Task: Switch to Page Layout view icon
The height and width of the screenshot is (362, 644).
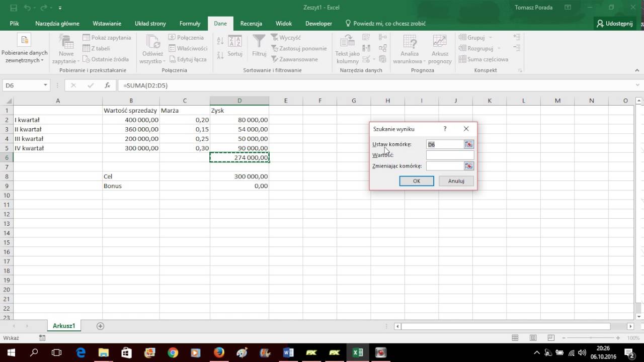Action: tap(533, 338)
